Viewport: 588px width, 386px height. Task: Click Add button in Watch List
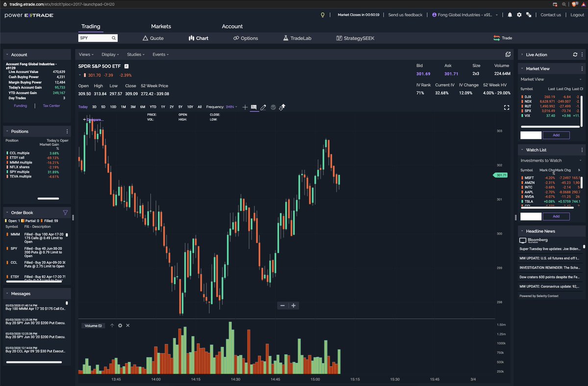pyautogui.click(x=556, y=216)
